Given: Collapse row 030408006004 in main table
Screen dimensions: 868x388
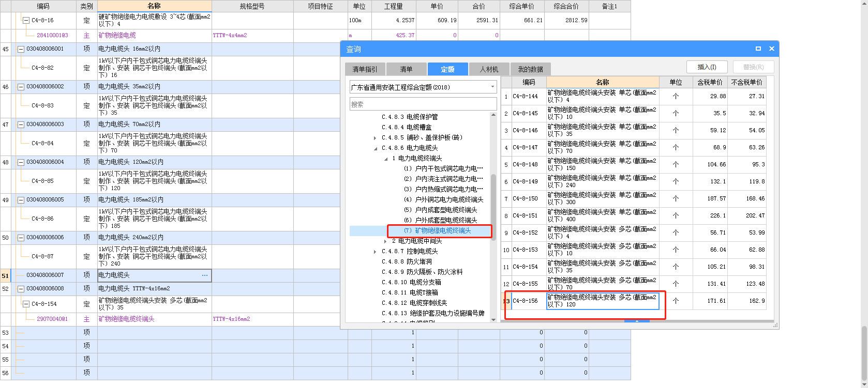Looking at the screenshot, I should [21, 162].
